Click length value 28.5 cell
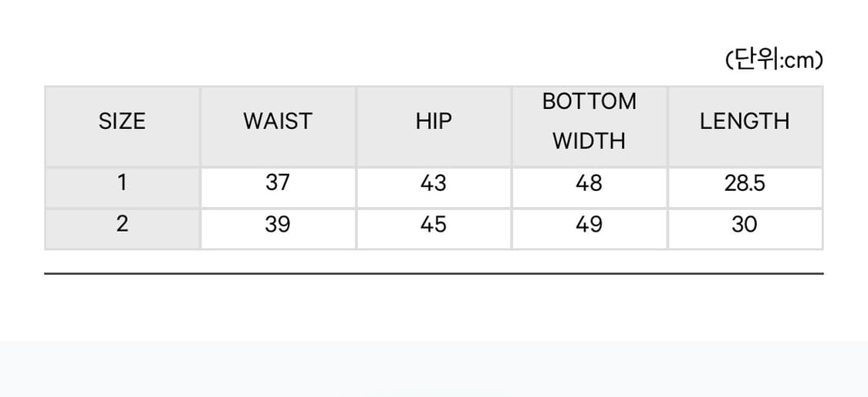The width and height of the screenshot is (868, 397). 745,184
